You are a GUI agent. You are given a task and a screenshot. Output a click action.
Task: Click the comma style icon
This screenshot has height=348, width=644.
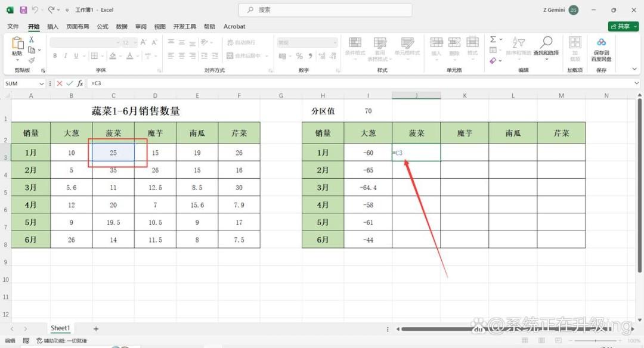pyautogui.click(x=311, y=56)
